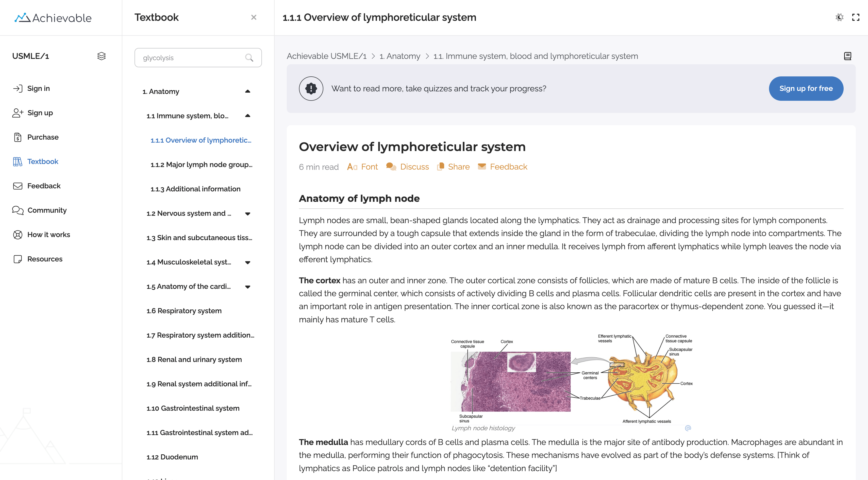Screen dimensions: 868x480
Task: Open the course layers switcher icon
Action: click(x=102, y=56)
